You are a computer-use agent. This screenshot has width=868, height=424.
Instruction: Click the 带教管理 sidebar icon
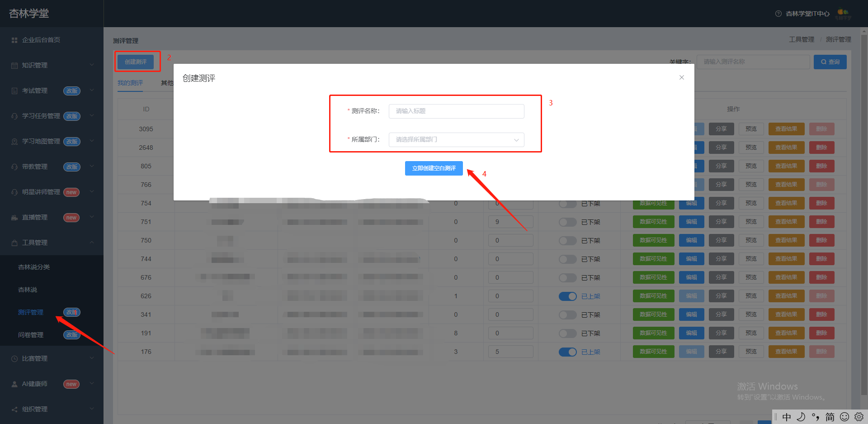pyautogui.click(x=14, y=167)
